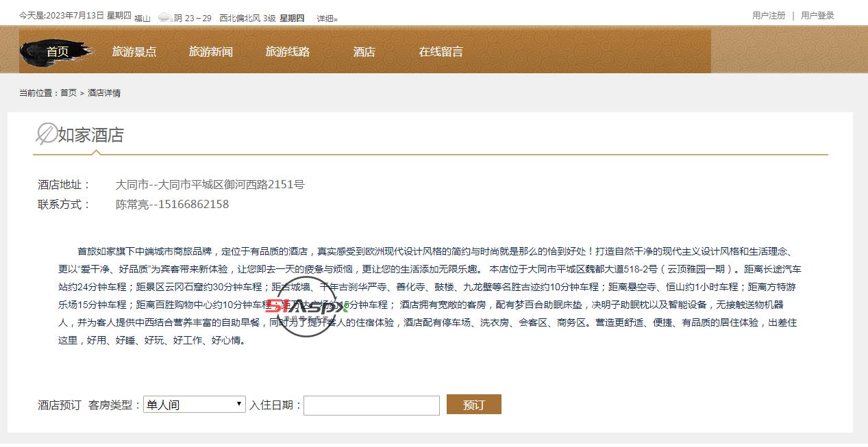
Task: Click the 预订 booking button
Action: [474, 405]
